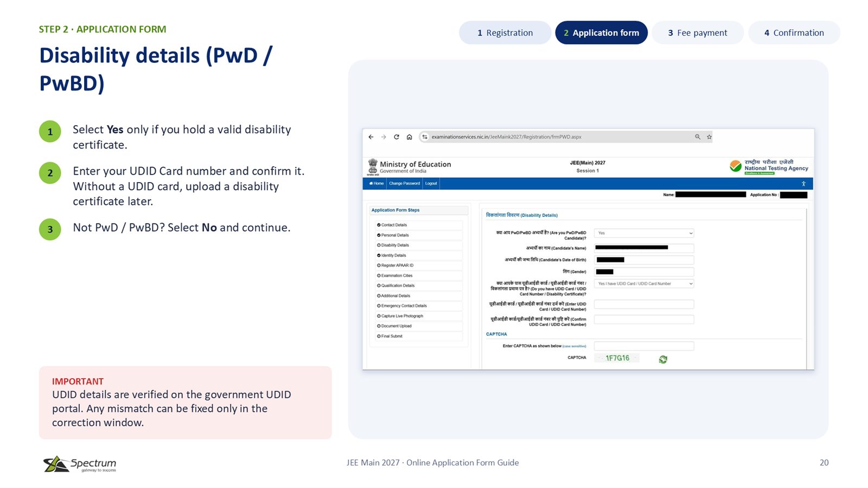Click the footer text JEE Main 2027 Guide
This screenshot has width=868, height=488.
(432, 463)
